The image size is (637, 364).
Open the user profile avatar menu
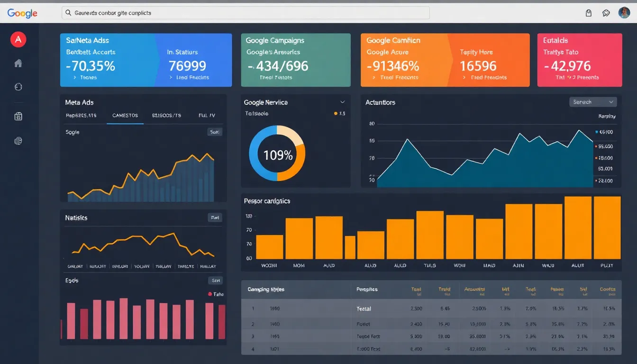[x=624, y=13]
